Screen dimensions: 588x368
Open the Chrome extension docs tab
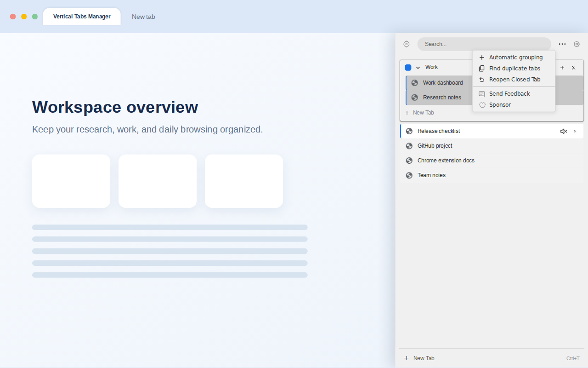[x=492, y=161]
